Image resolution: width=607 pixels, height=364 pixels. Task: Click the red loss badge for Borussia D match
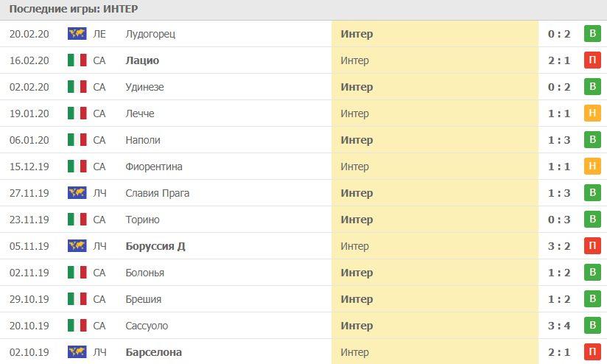[592, 246]
